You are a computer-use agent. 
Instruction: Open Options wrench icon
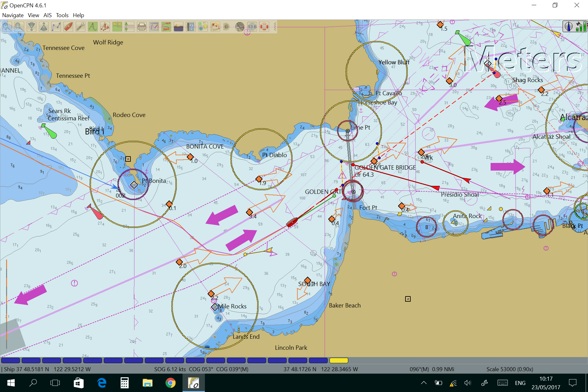pos(80,27)
